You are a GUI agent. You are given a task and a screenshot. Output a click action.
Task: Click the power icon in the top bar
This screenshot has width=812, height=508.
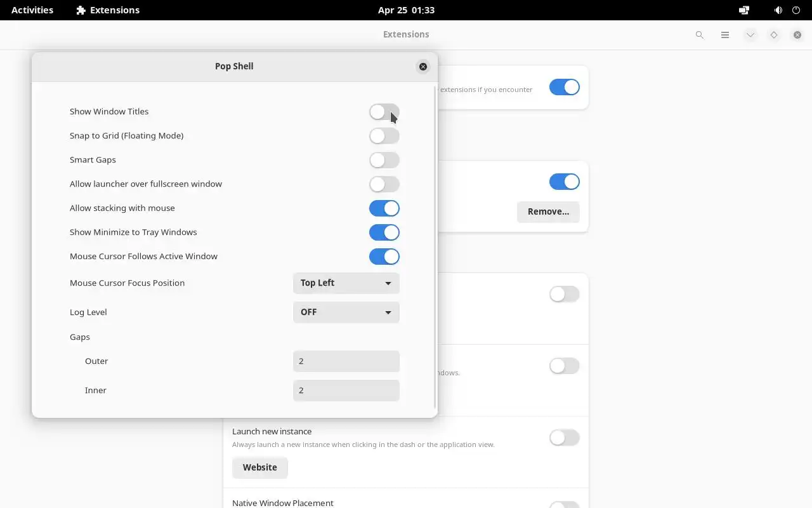point(796,10)
